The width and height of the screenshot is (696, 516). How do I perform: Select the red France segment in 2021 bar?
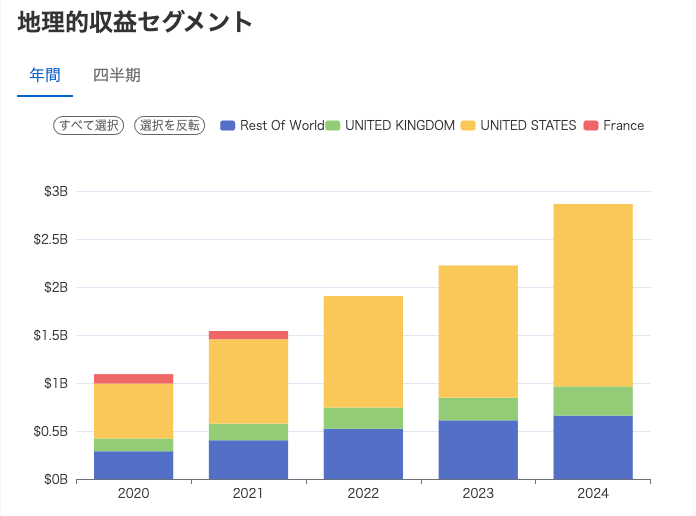pos(249,335)
